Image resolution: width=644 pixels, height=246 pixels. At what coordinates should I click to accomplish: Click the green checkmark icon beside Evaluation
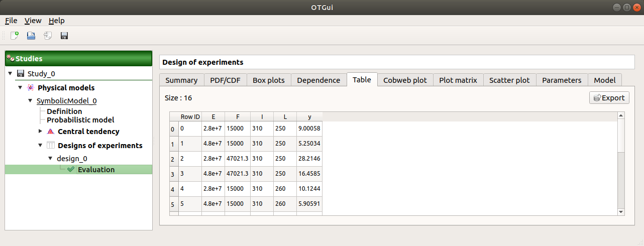click(x=70, y=170)
